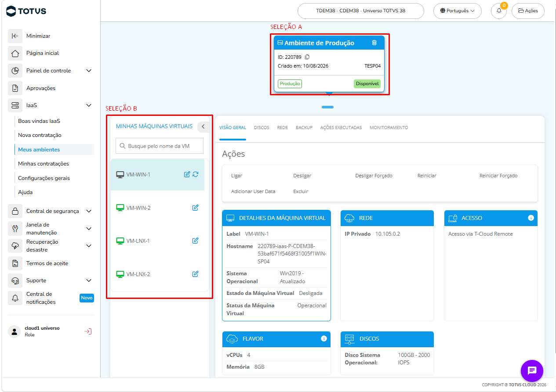Image resolution: width=556 pixels, height=392 pixels.
Task: Click the blue carousel indicator below environment card
Action: [x=327, y=107]
